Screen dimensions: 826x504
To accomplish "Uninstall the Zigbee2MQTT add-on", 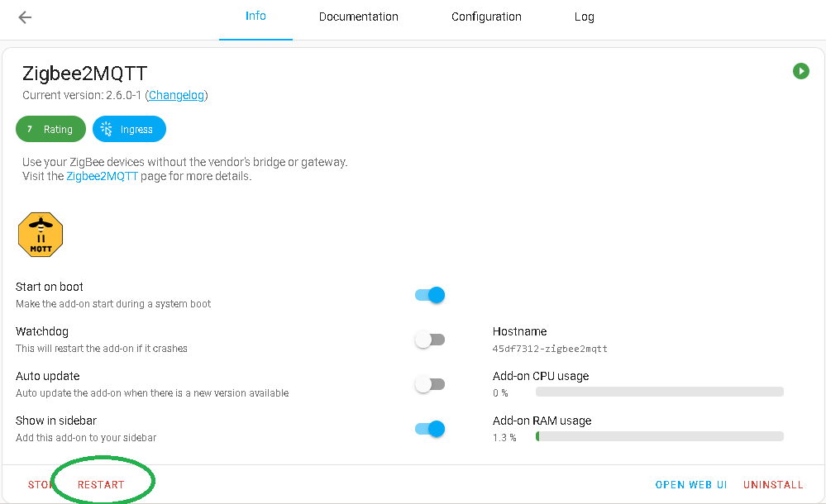I will pos(772,485).
